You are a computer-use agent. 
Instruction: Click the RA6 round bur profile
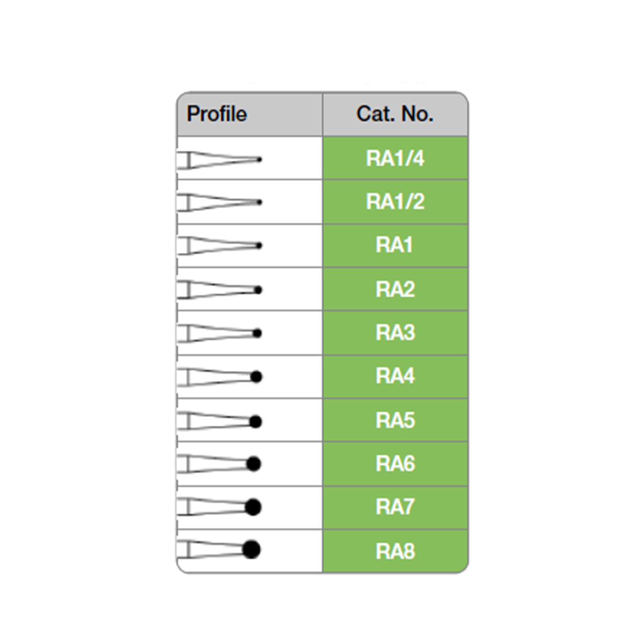point(220,464)
